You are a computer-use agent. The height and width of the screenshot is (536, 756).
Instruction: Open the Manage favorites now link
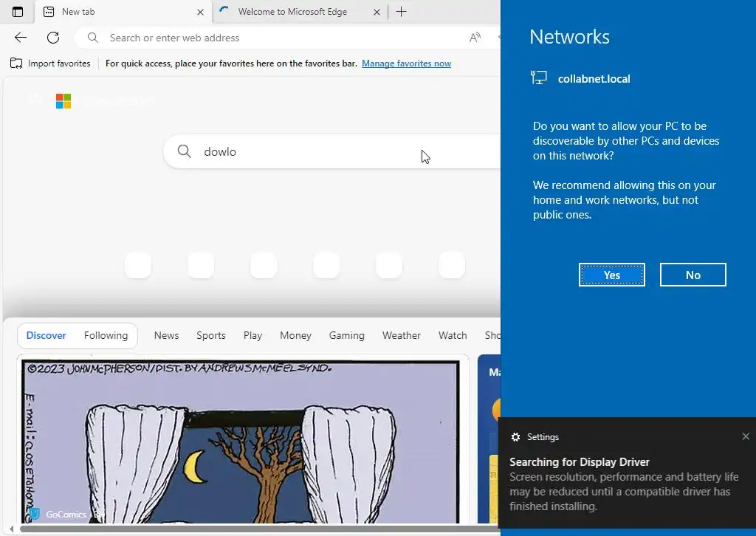pyautogui.click(x=407, y=63)
